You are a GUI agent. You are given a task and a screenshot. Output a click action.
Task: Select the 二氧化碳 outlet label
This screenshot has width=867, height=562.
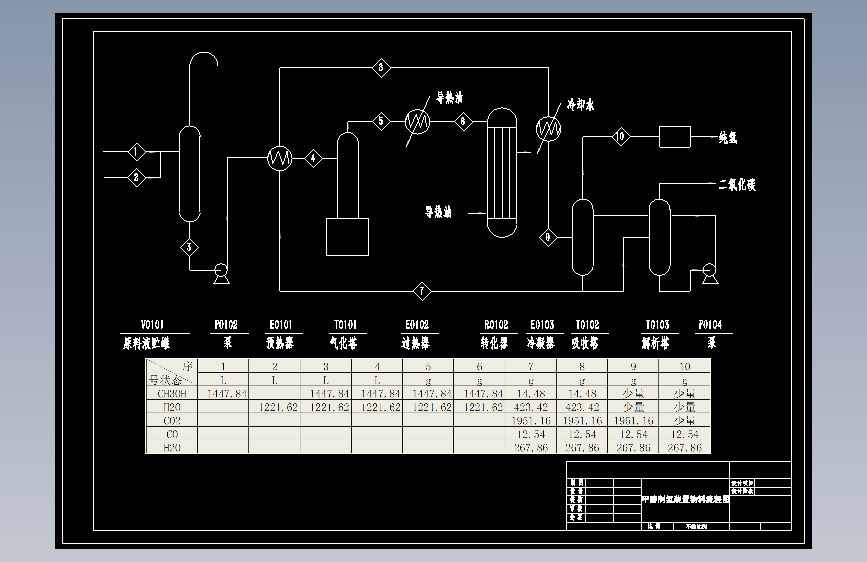(x=737, y=185)
